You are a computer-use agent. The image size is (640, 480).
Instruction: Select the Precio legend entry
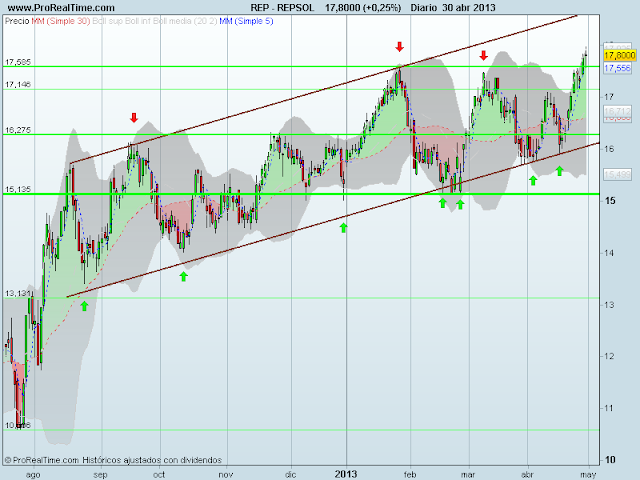coord(17,21)
